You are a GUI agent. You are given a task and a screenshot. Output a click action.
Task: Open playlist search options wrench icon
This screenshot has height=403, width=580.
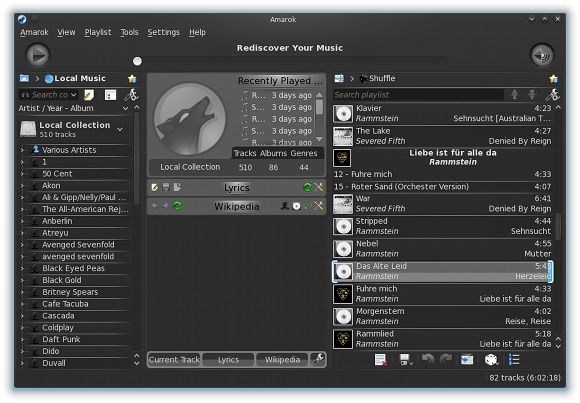click(553, 95)
